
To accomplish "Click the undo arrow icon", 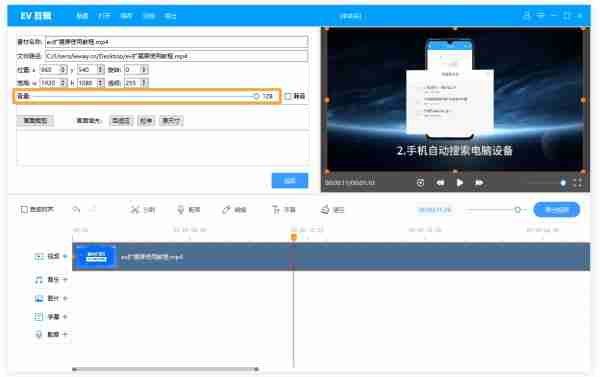I will point(77,209).
